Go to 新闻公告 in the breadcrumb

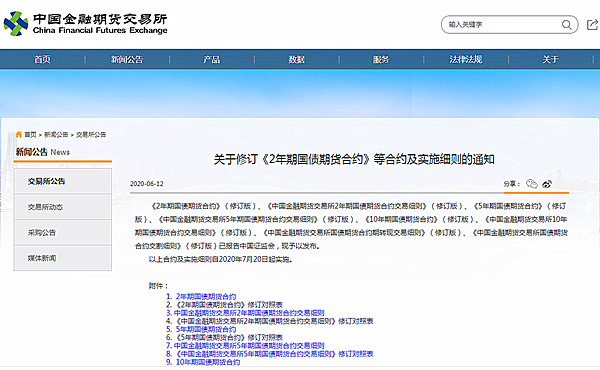tap(56, 135)
